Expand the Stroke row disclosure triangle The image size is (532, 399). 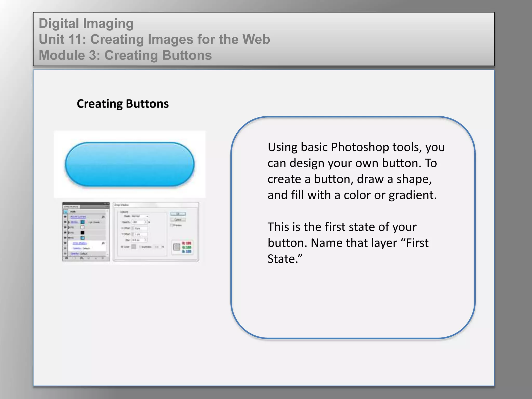click(x=69, y=222)
